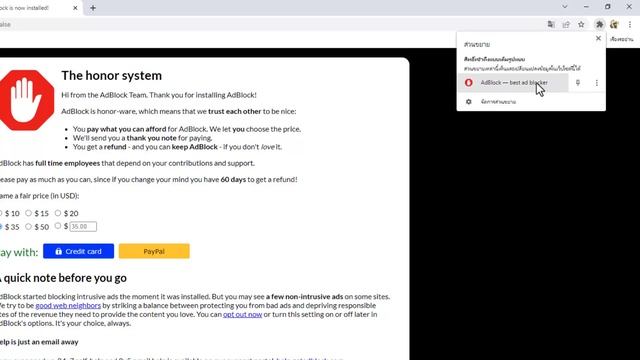Open the reading list side button
This screenshot has width=640, height=360.
pyautogui.click(x=622, y=39)
